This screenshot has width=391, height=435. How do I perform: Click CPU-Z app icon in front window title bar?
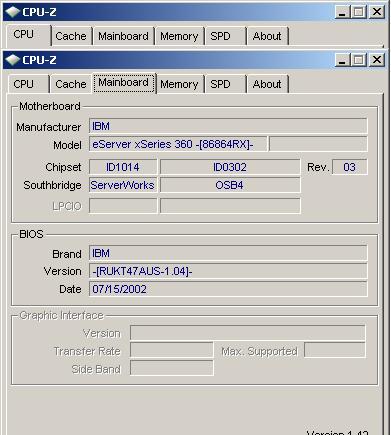pyautogui.click(x=13, y=60)
